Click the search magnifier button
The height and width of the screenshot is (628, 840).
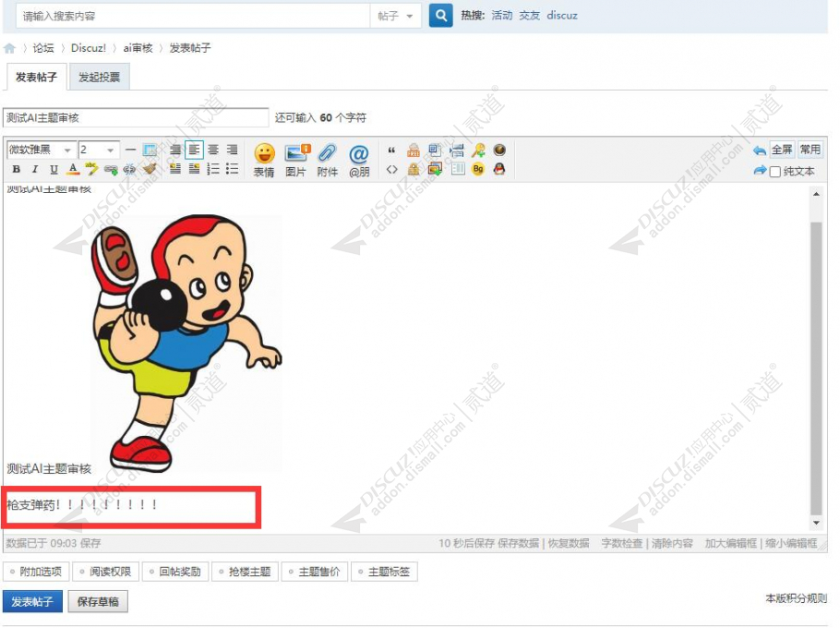(x=441, y=16)
